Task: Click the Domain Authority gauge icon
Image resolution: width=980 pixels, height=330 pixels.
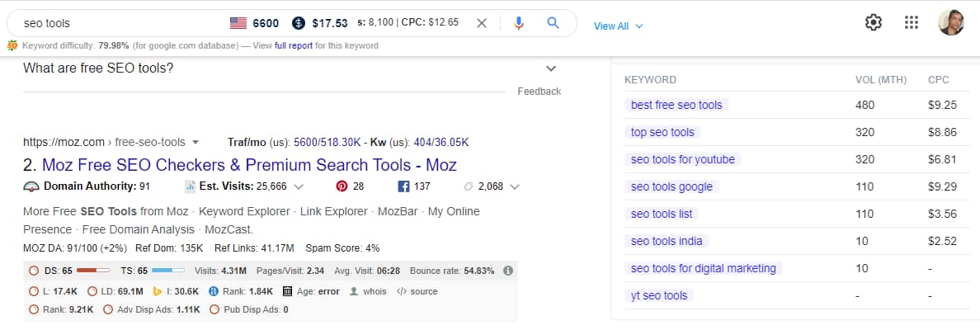Action: pyautogui.click(x=31, y=186)
